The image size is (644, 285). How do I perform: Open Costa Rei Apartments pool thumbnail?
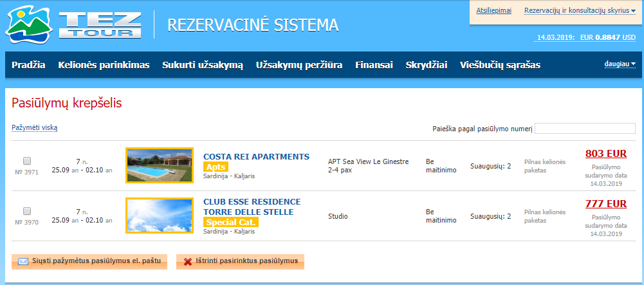[160, 165]
